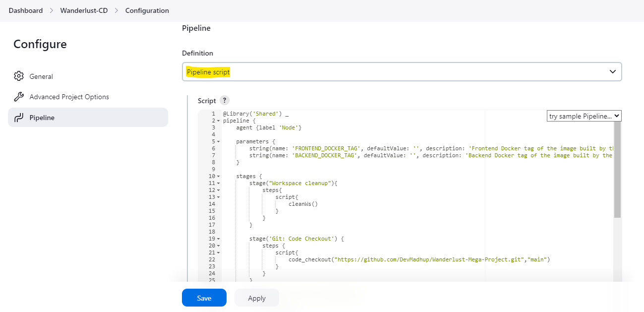Image resolution: width=644 pixels, height=312 pixels.
Task: Click the Script label
Action: tap(207, 101)
